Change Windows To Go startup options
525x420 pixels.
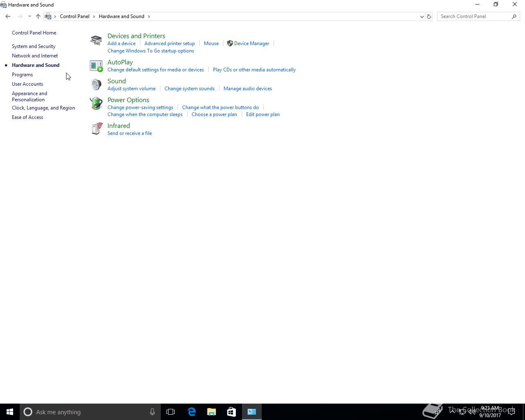point(151,51)
